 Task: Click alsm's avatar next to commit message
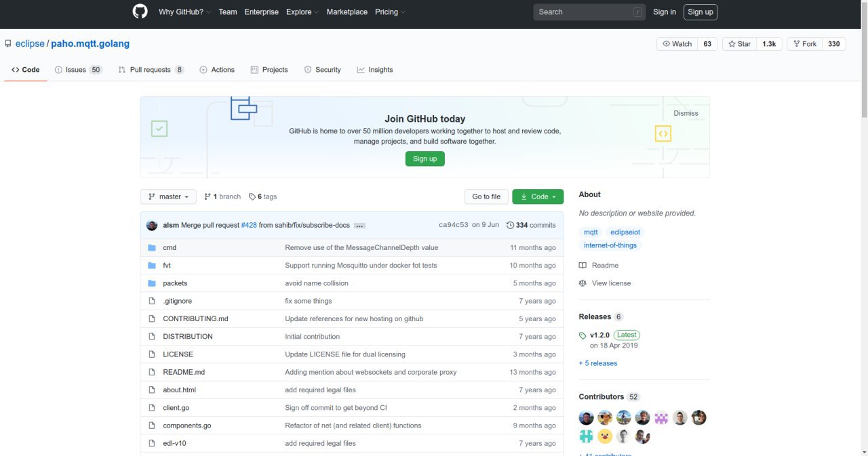tap(152, 225)
